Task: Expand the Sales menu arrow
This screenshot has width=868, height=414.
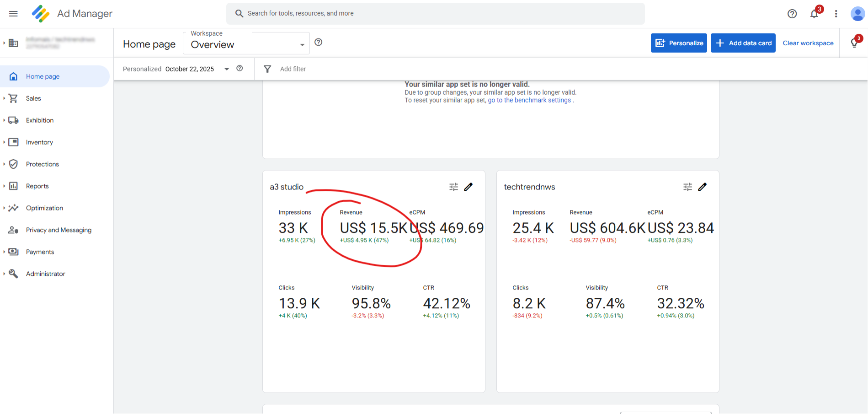Action: (4, 98)
